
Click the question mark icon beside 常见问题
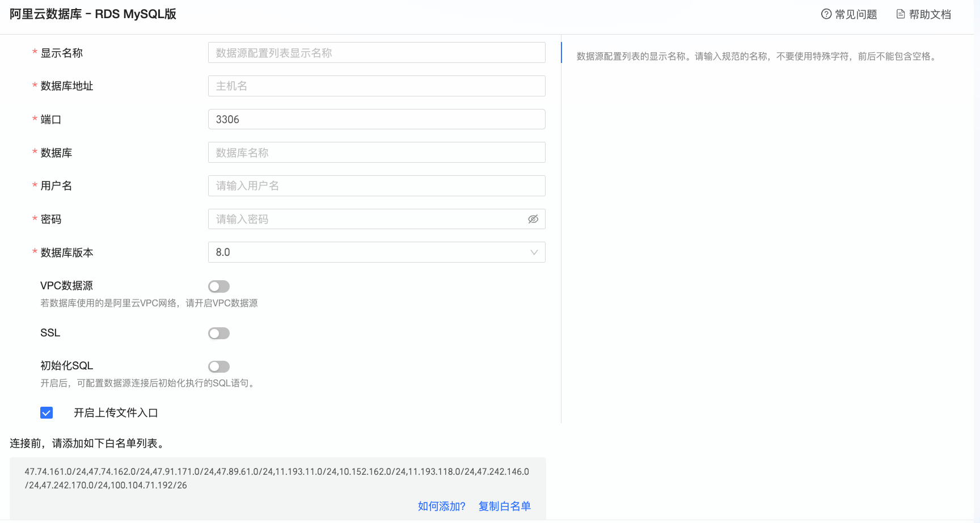(x=826, y=14)
